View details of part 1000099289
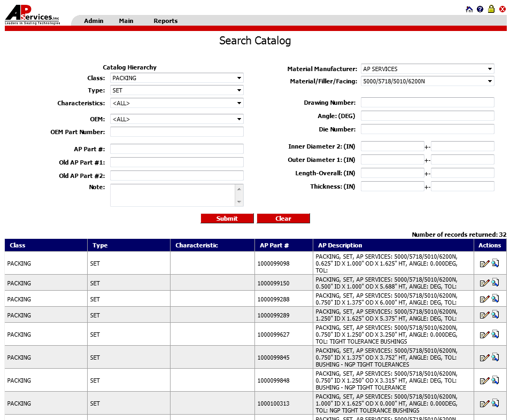Screen dimensions: 510x420 [495, 314]
